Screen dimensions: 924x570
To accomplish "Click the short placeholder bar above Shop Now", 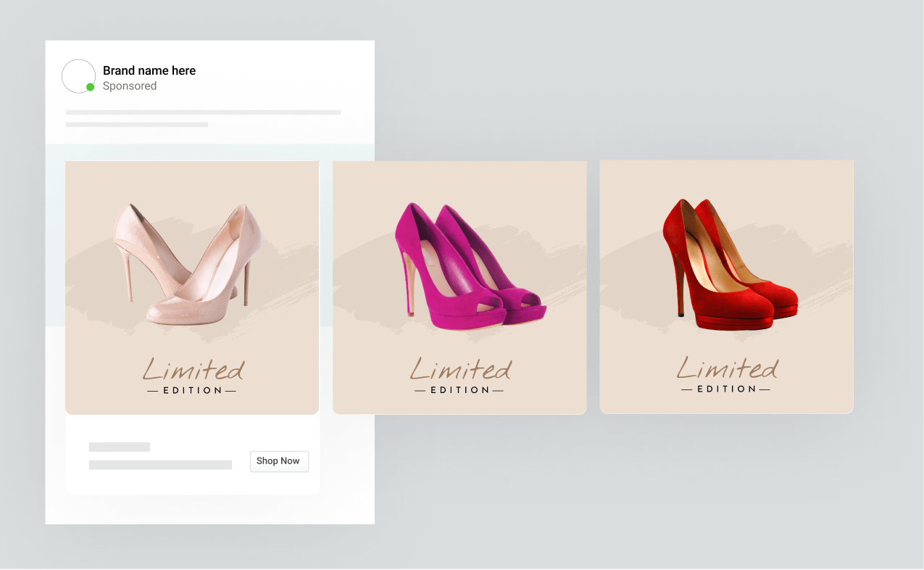I will (x=120, y=447).
